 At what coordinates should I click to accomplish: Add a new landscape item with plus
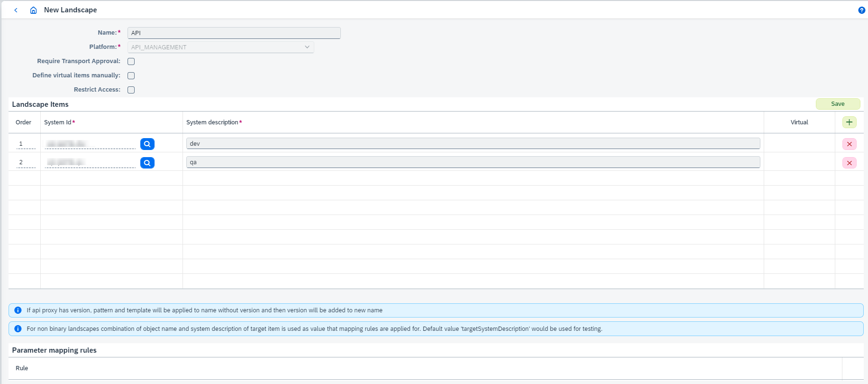[849, 122]
